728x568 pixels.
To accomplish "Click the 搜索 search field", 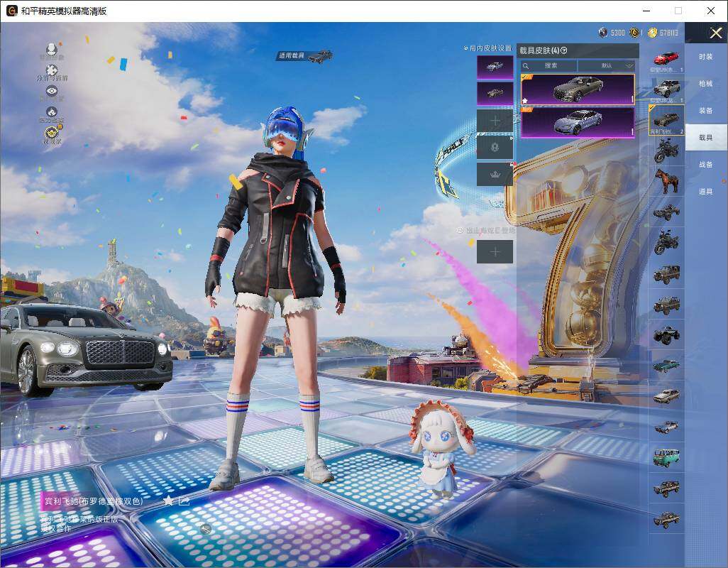I will click(548, 65).
